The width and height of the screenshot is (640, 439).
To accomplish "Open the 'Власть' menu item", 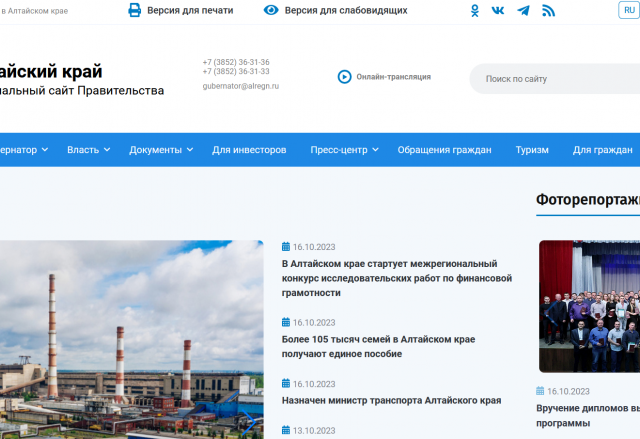I will (83, 150).
